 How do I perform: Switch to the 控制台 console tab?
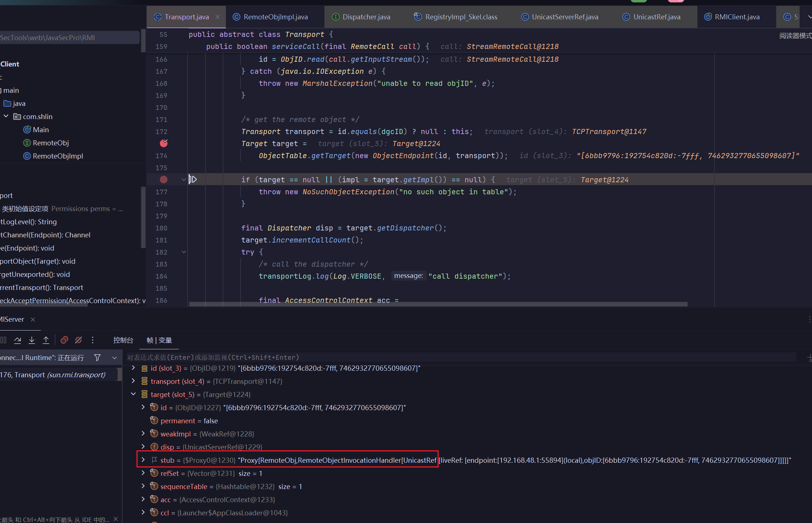pos(123,340)
